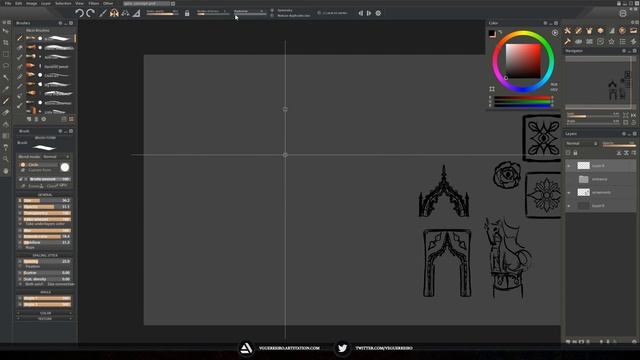
Task: Open the Layer menu
Action: coord(46,3)
